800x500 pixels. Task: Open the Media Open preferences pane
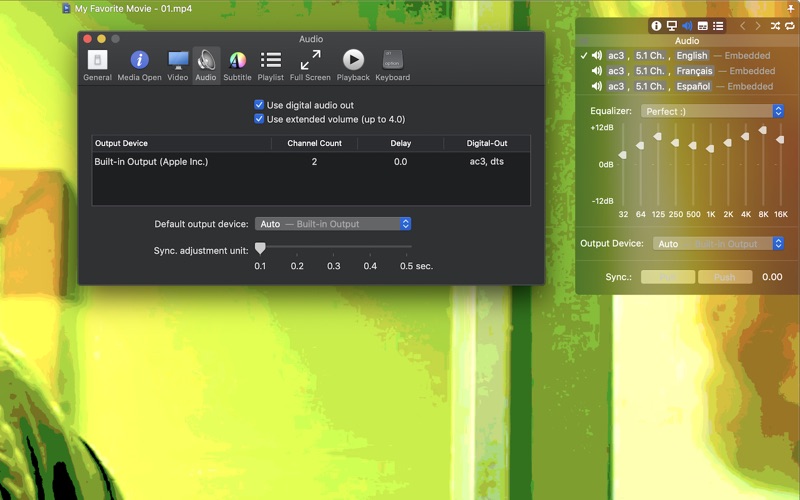[139, 64]
